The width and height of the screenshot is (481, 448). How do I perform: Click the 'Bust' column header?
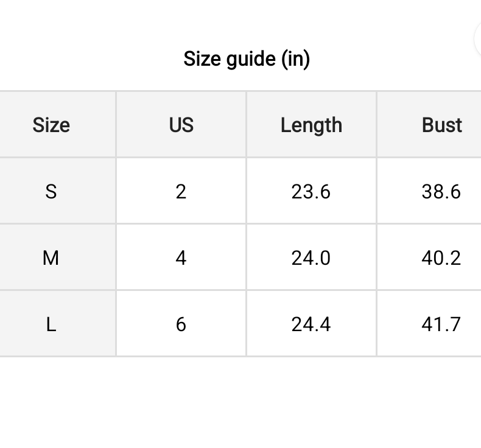click(441, 125)
